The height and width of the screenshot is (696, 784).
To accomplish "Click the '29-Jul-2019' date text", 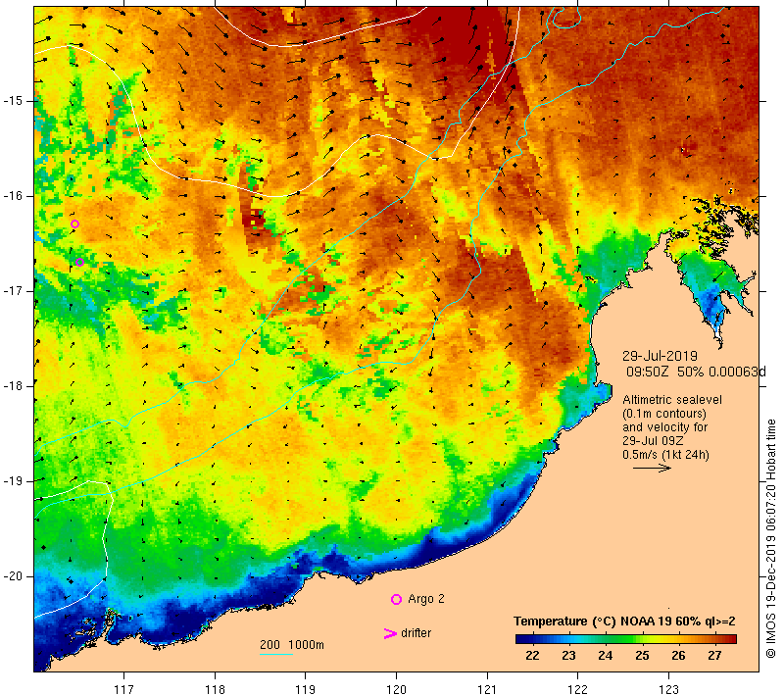I will point(660,356).
